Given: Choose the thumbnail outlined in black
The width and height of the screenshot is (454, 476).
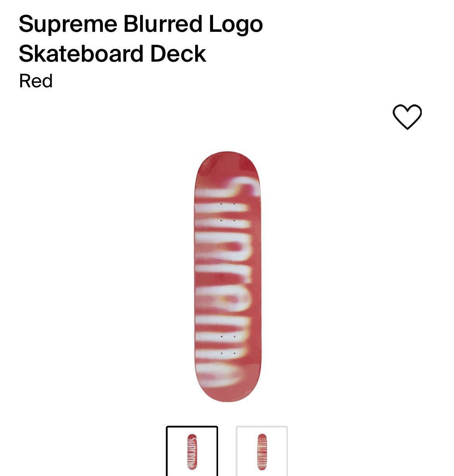Looking at the screenshot, I should [x=192, y=451].
